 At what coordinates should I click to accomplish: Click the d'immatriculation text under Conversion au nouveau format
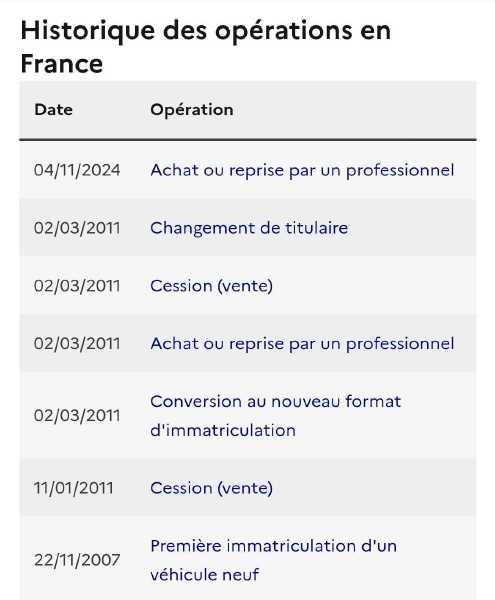[223, 430]
